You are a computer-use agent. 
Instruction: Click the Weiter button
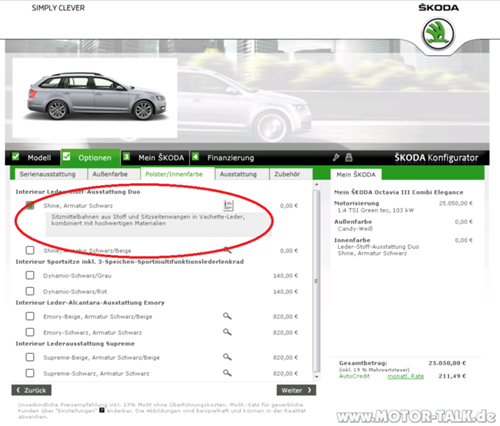coord(296,390)
